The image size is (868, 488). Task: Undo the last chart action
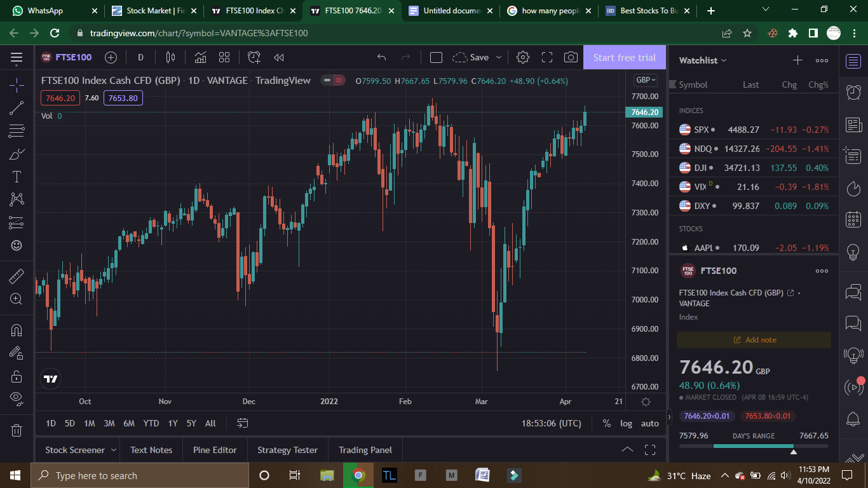(381, 57)
